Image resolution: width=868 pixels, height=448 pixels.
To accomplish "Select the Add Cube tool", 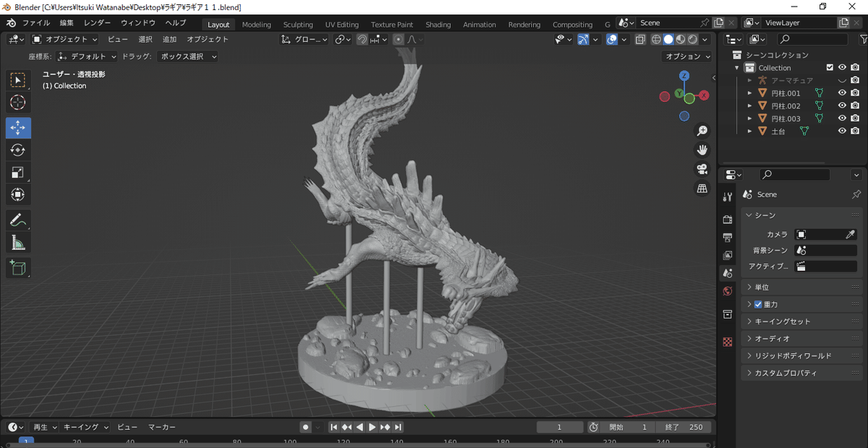I will click(18, 268).
